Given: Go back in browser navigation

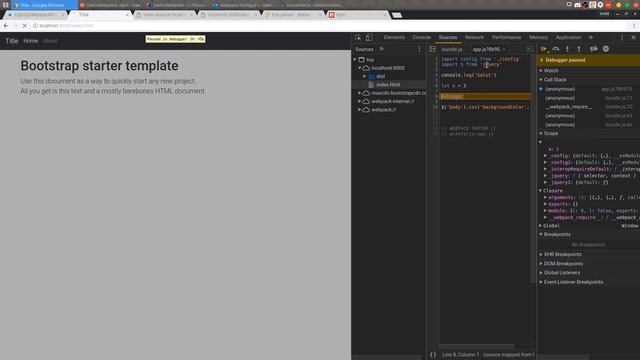Looking at the screenshot, I should tap(6, 26).
